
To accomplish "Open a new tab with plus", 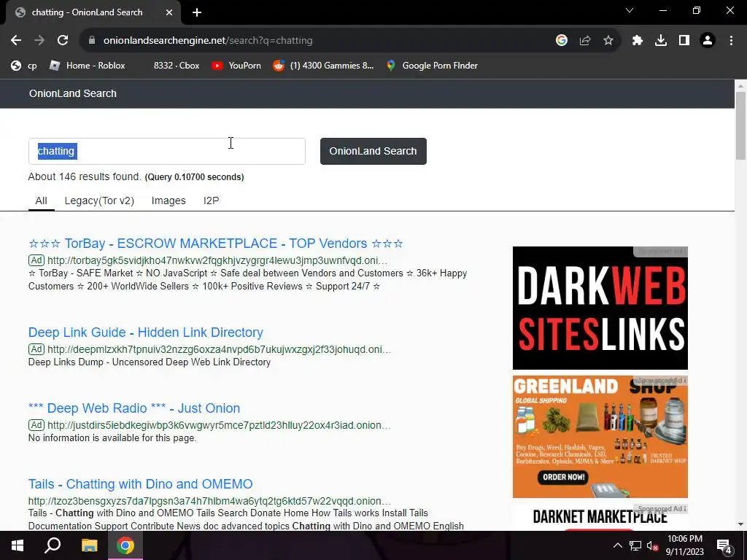I will click(197, 12).
